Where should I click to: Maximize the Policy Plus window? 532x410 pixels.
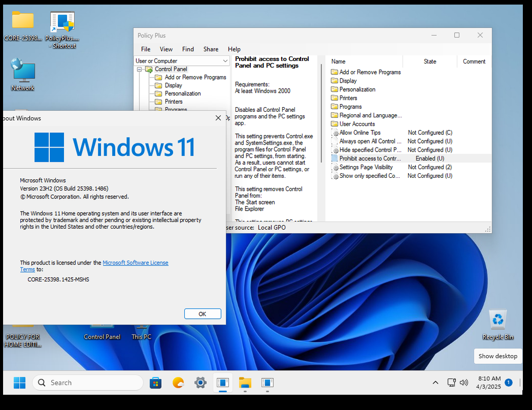tap(457, 35)
